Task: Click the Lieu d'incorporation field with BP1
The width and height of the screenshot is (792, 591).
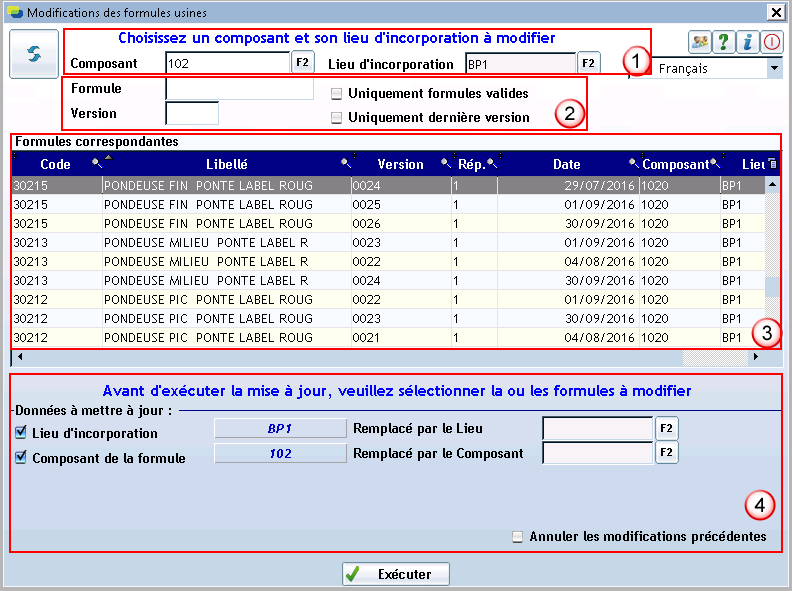Action: click(x=520, y=64)
